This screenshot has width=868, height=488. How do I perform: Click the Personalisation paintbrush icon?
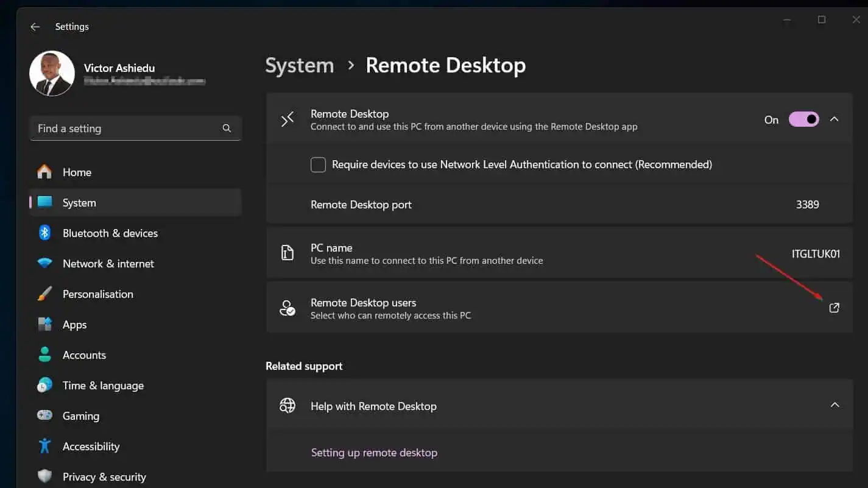[x=44, y=294]
